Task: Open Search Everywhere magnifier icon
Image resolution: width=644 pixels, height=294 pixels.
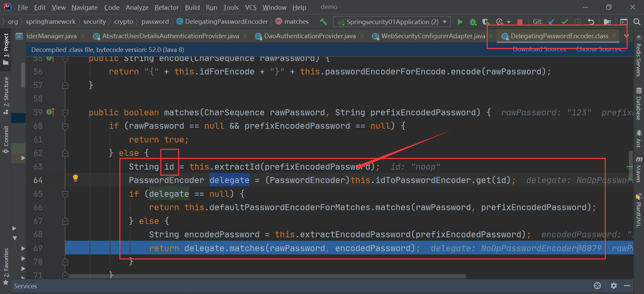Action: coord(637,22)
